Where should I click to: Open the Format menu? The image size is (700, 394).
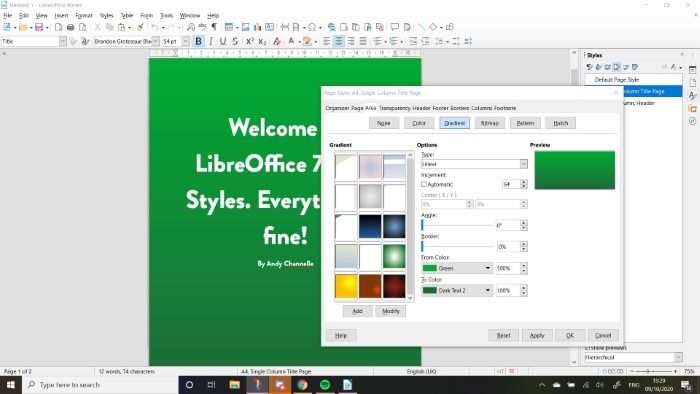pos(83,16)
